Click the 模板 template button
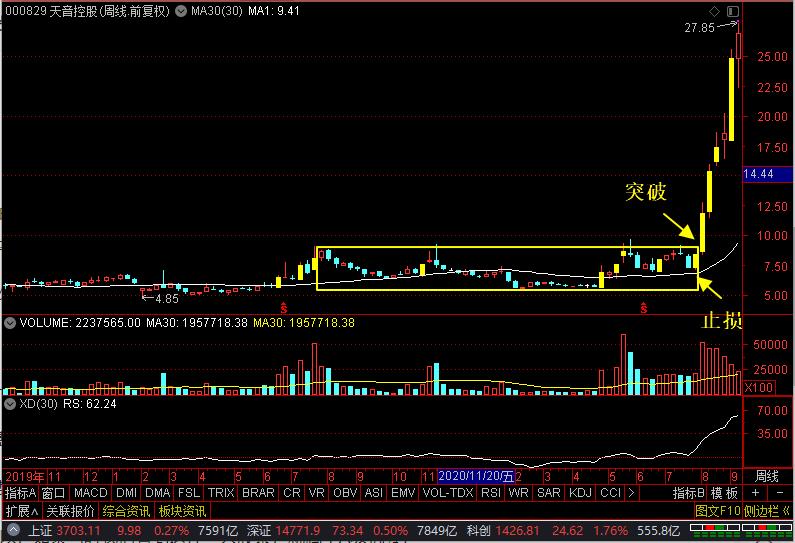 click(x=724, y=492)
